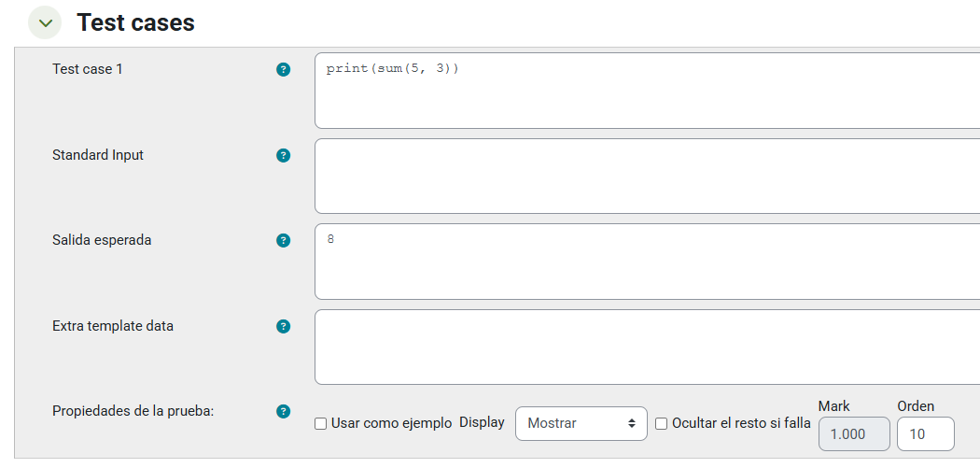Click the Test cases section heading
980x468 pixels.
135,22
